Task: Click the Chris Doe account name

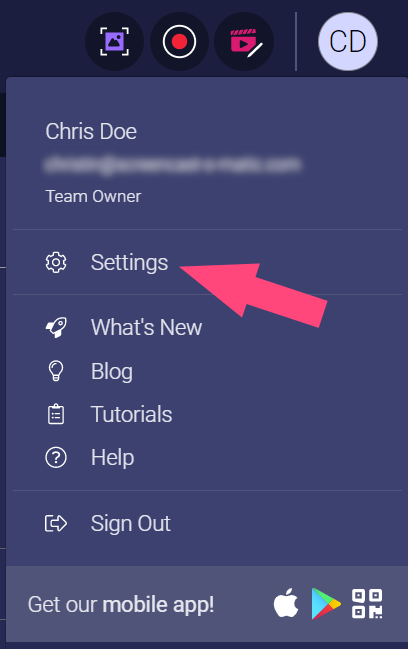Action: (91, 132)
